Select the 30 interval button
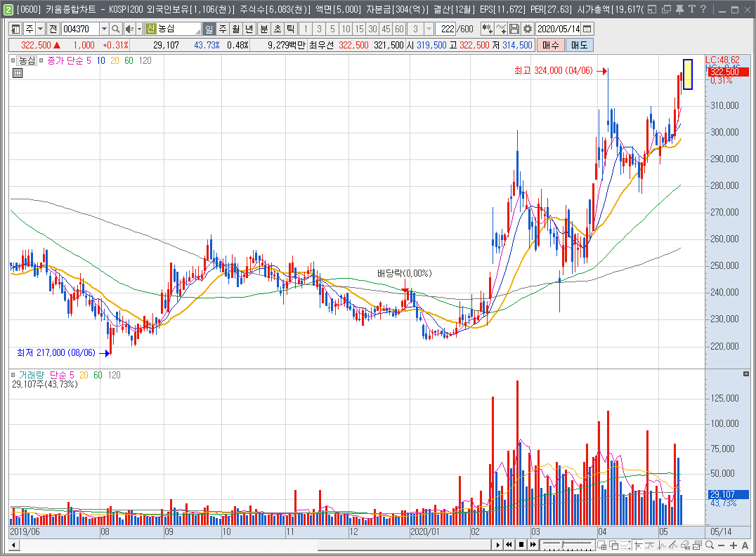 372,29
